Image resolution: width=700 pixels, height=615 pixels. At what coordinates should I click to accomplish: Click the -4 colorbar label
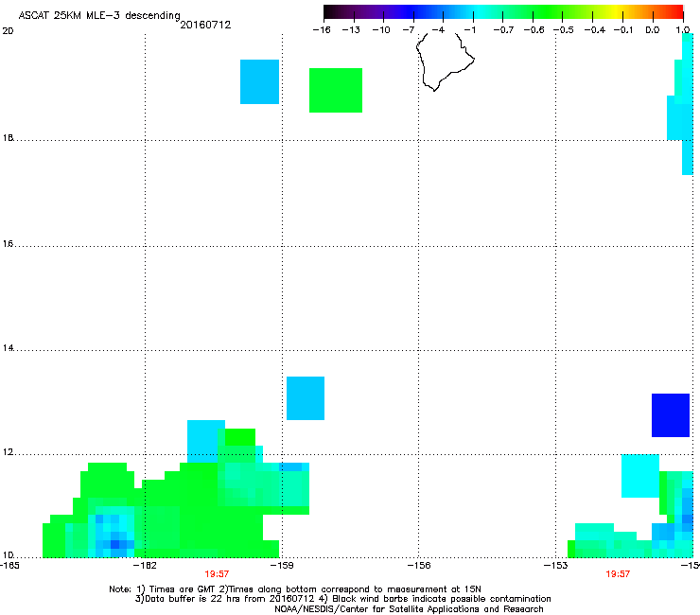438,30
